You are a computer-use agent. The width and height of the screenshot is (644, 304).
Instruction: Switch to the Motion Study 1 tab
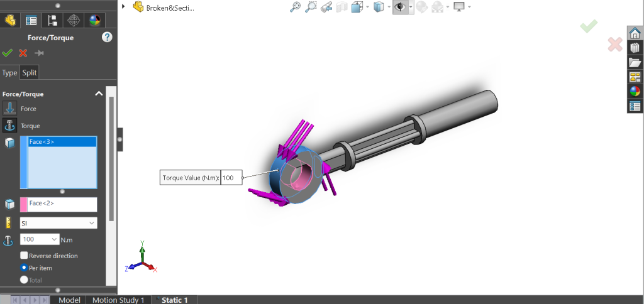point(118,300)
